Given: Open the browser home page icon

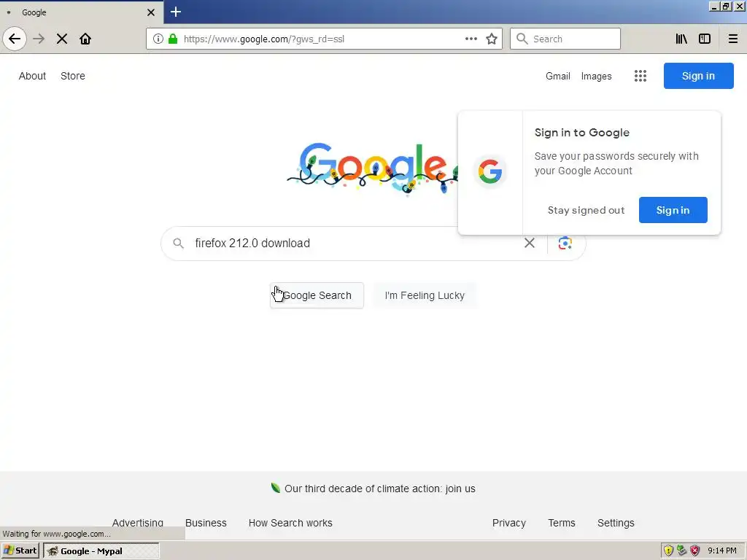Looking at the screenshot, I should pyautogui.click(x=85, y=39).
